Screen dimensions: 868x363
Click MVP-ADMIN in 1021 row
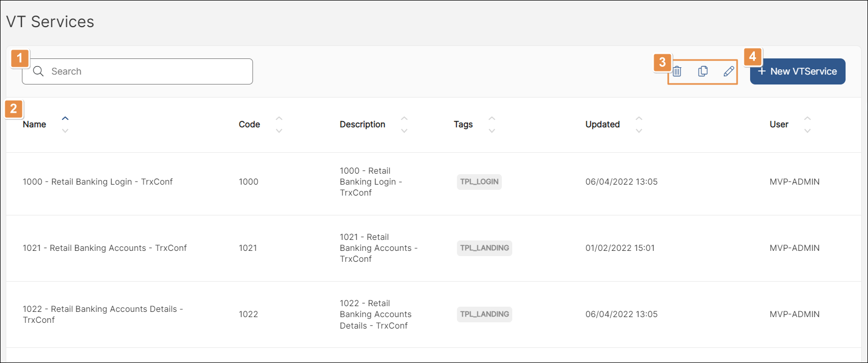(x=794, y=248)
